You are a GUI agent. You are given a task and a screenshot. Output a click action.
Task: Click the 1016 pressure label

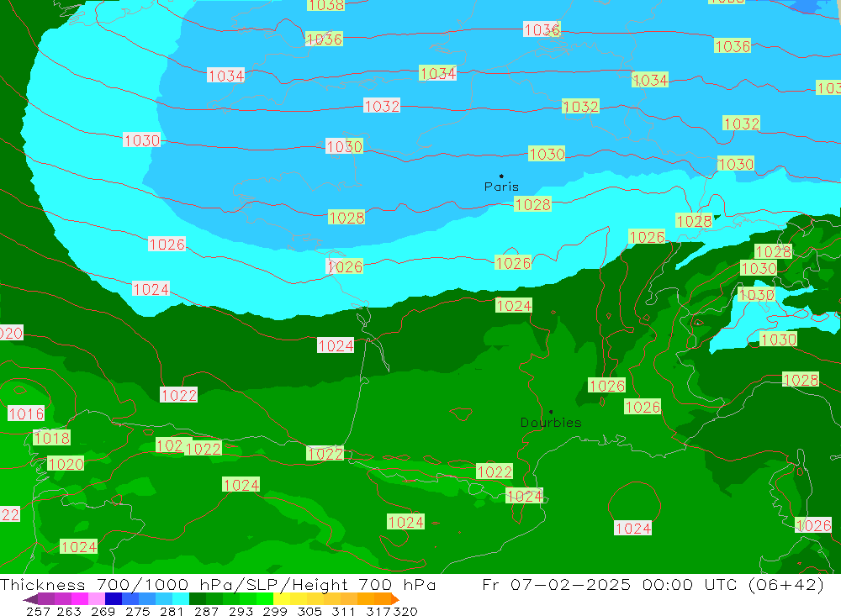click(26, 413)
